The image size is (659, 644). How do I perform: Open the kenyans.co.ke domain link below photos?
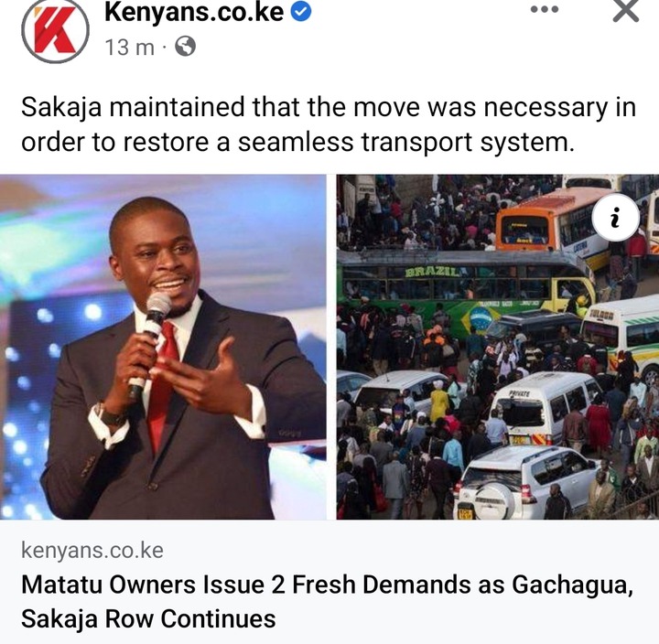[x=92, y=551]
